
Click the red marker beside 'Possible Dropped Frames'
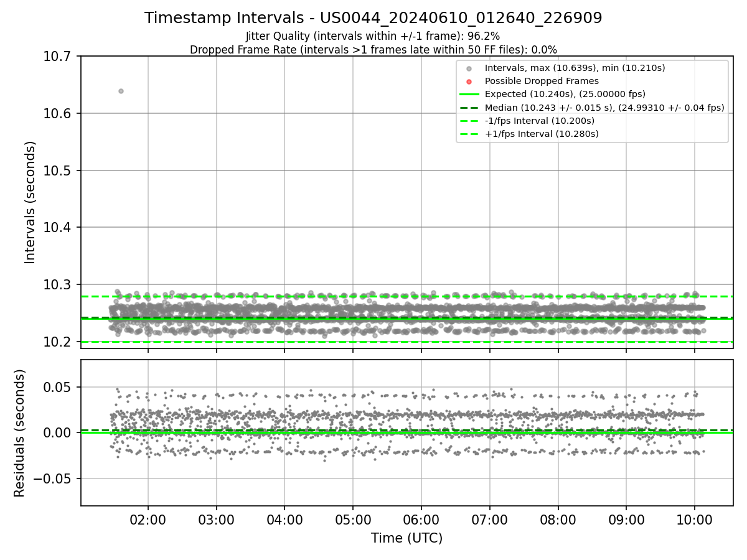tap(469, 82)
